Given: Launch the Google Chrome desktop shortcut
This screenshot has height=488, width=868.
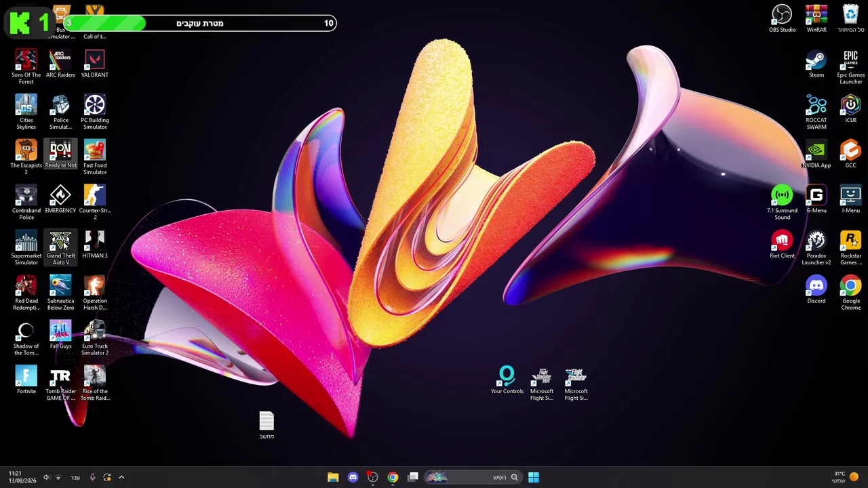Looking at the screenshot, I should pos(851,293).
